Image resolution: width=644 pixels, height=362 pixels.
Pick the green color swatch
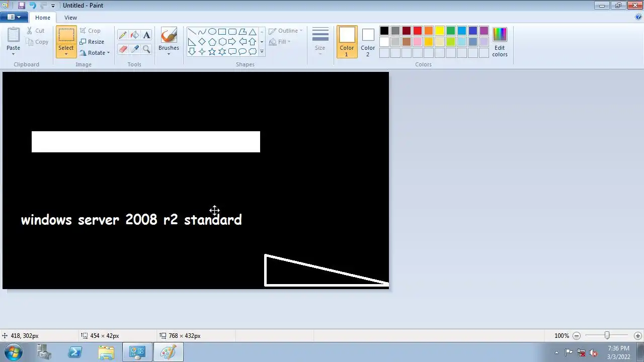click(451, 31)
